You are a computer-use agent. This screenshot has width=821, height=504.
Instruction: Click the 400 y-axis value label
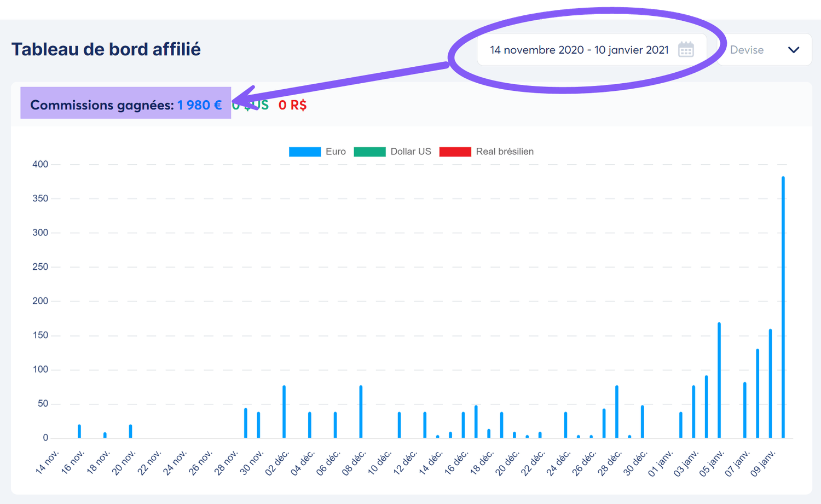pos(41,164)
